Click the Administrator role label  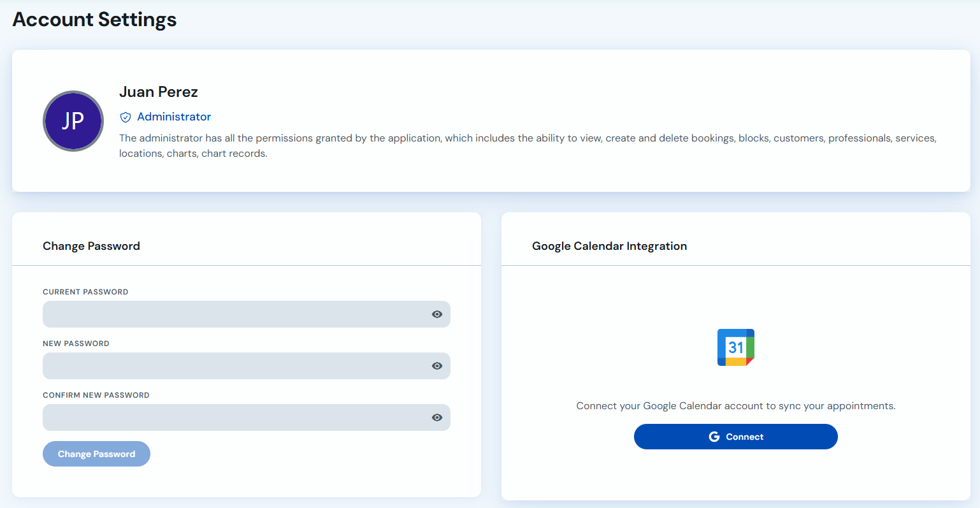[174, 117]
